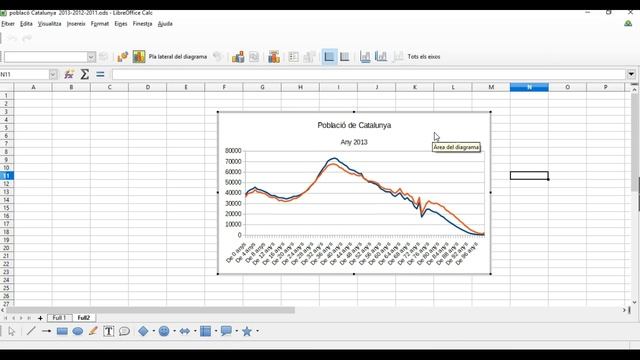Select the diamond Basic Shapes tool
This screenshot has height=360, width=640.
pos(143,331)
